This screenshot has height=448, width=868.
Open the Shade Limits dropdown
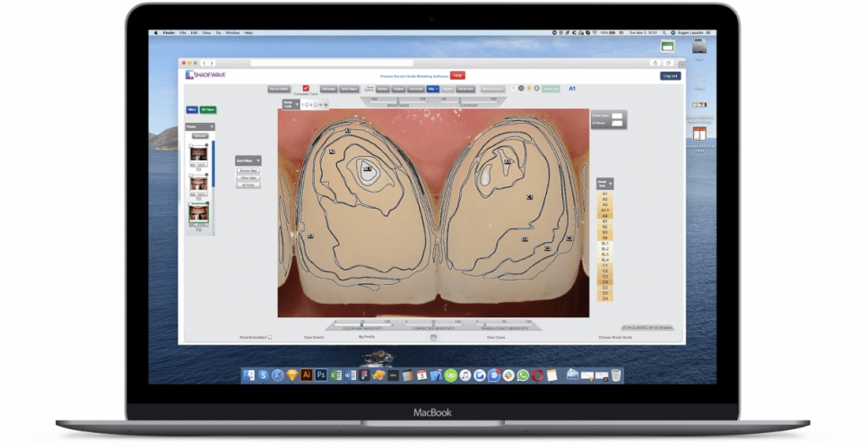click(297, 104)
